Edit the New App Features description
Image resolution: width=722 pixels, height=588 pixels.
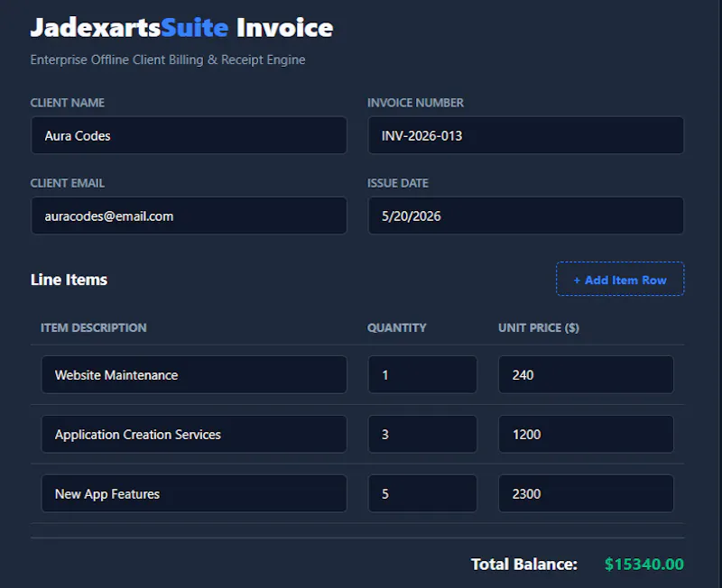(194, 493)
